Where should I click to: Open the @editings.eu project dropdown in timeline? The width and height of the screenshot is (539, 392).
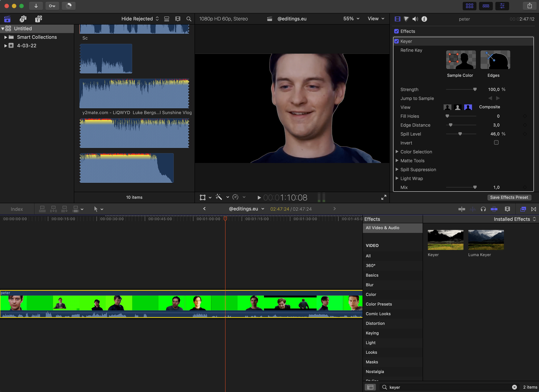[247, 209]
